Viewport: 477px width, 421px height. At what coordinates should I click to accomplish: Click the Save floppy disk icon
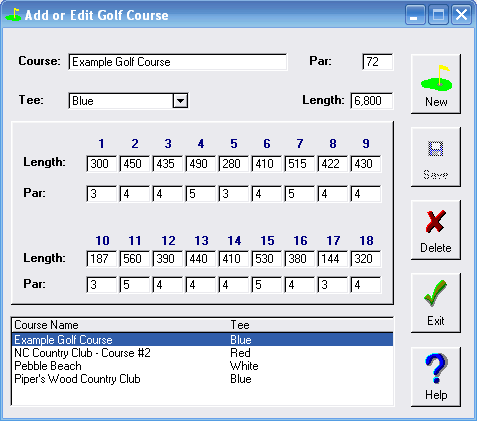tap(436, 149)
